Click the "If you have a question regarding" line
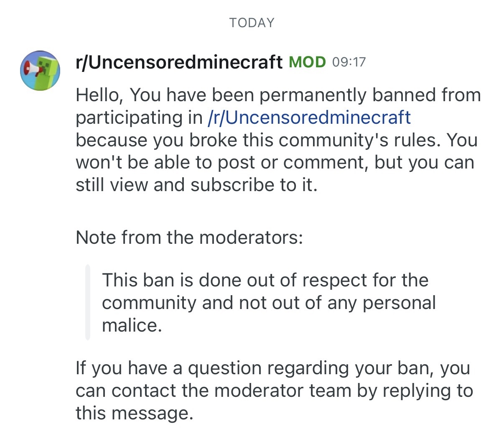504x447 pixels. click(272, 368)
